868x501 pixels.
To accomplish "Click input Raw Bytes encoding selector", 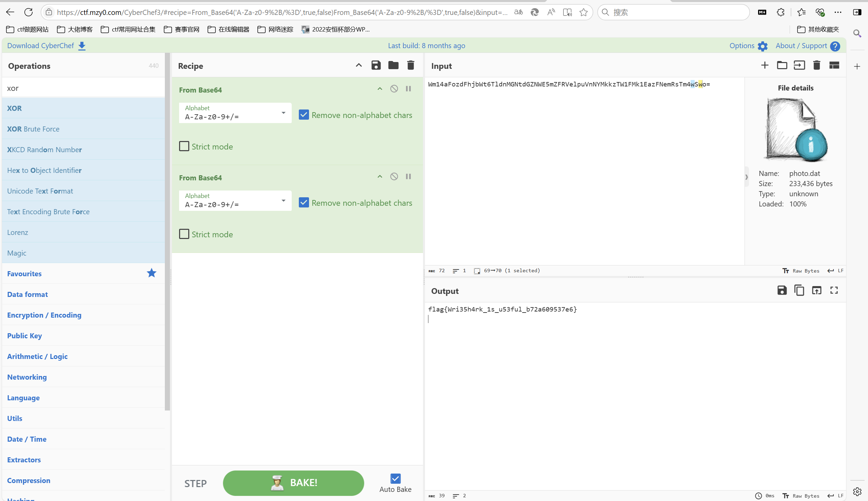I will tap(801, 271).
